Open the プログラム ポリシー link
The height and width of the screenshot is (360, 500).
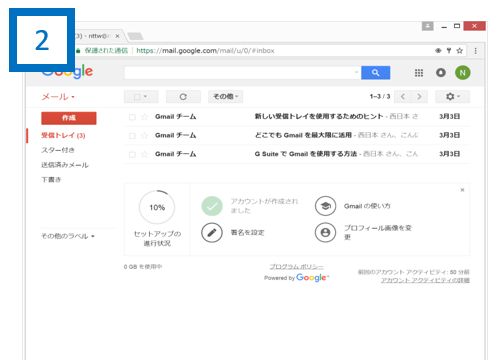tap(296, 267)
